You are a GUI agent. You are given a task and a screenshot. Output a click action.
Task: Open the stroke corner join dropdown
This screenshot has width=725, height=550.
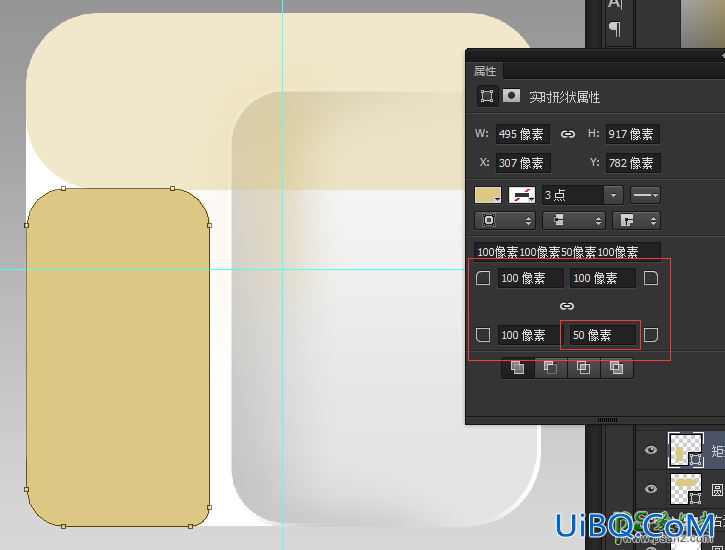coord(636,220)
